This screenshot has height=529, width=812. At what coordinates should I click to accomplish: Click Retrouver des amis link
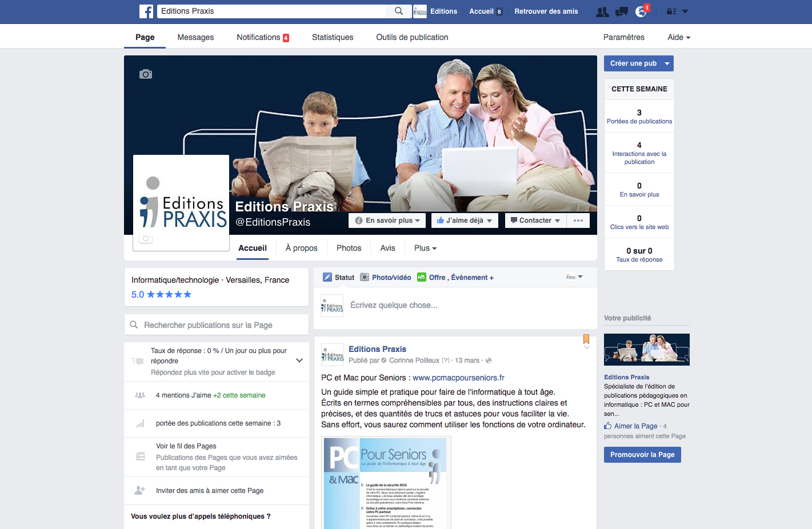click(x=546, y=11)
